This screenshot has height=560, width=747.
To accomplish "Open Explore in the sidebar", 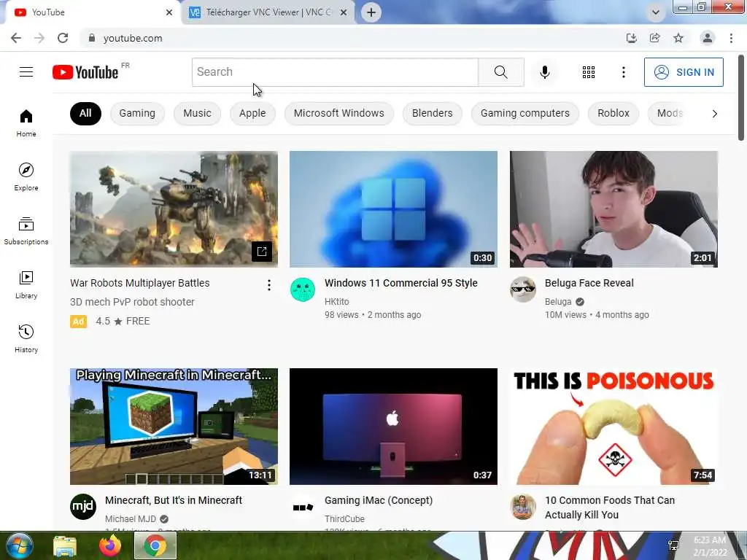I will pos(26,176).
